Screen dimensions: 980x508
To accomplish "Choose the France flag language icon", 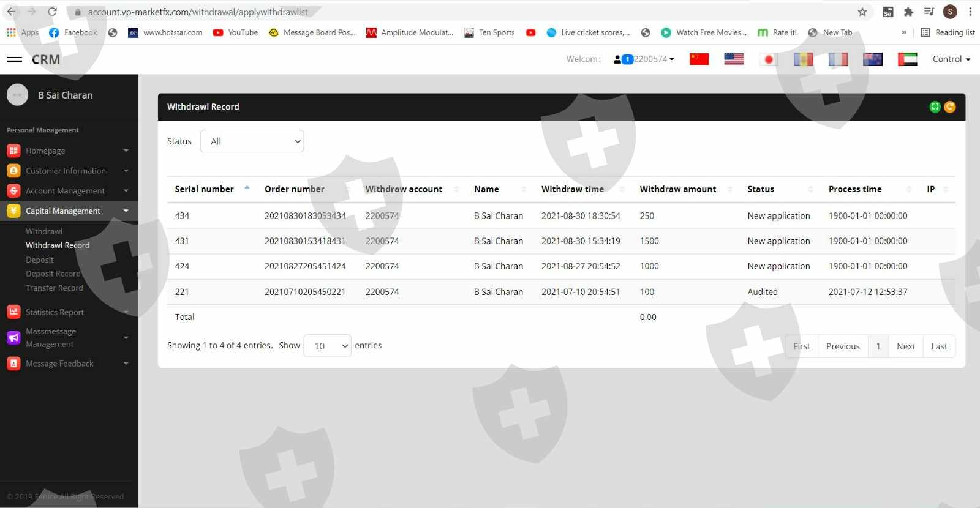I will tap(838, 59).
